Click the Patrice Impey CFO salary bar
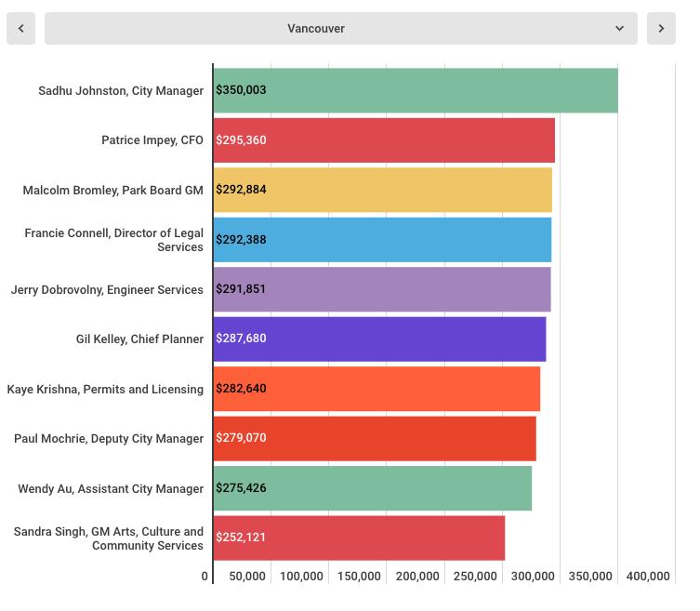 383,140
